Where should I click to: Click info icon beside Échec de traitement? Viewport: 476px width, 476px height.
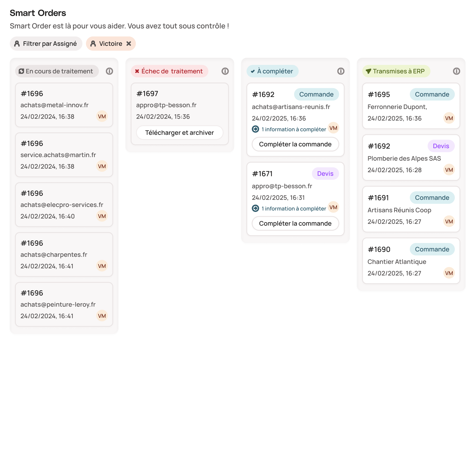(x=225, y=71)
